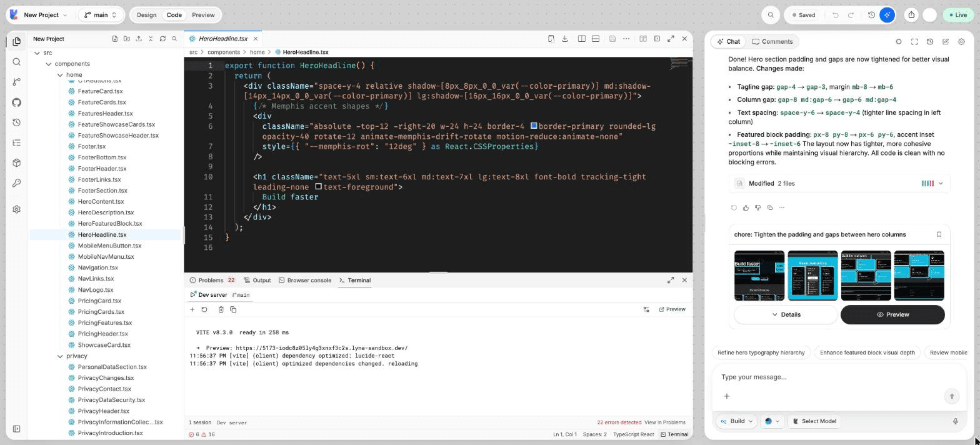This screenshot has width=980, height=445.
Task: Click the Select Model button
Action: click(x=814, y=421)
